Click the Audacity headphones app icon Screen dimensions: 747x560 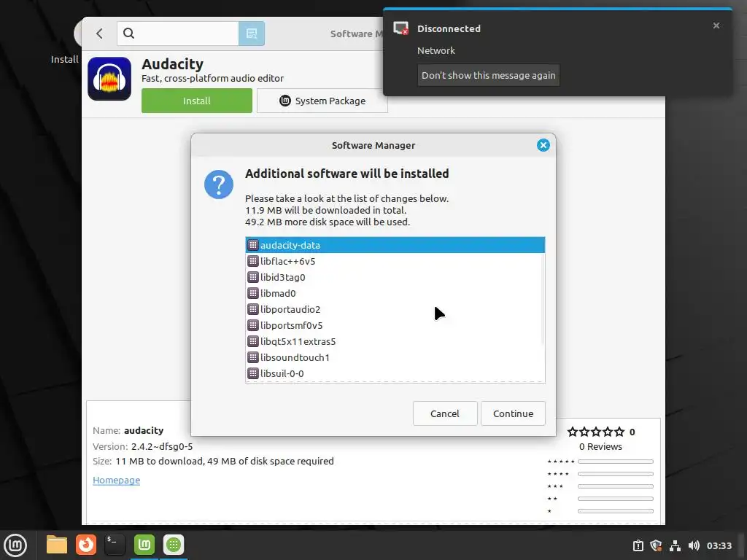point(109,79)
